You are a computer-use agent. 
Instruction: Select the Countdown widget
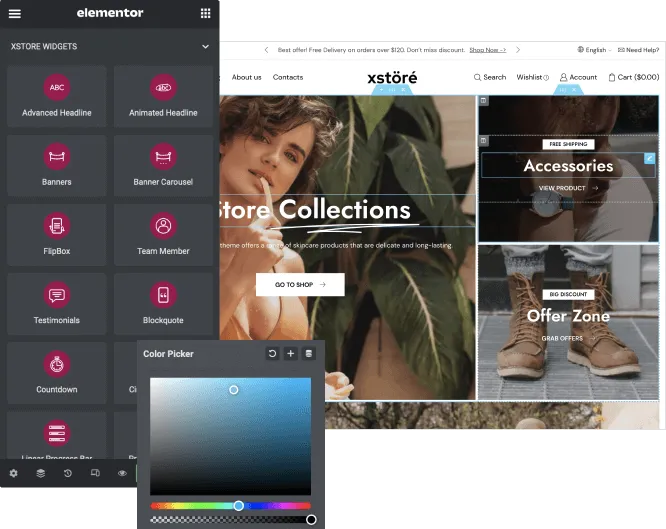click(56, 371)
